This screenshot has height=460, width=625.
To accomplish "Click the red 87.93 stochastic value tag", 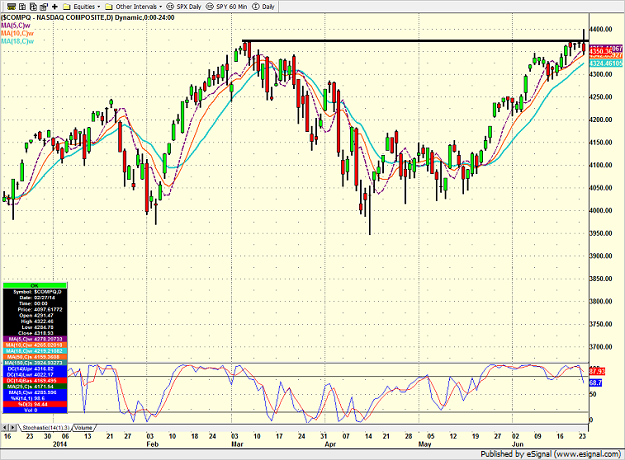I will [x=597, y=371].
